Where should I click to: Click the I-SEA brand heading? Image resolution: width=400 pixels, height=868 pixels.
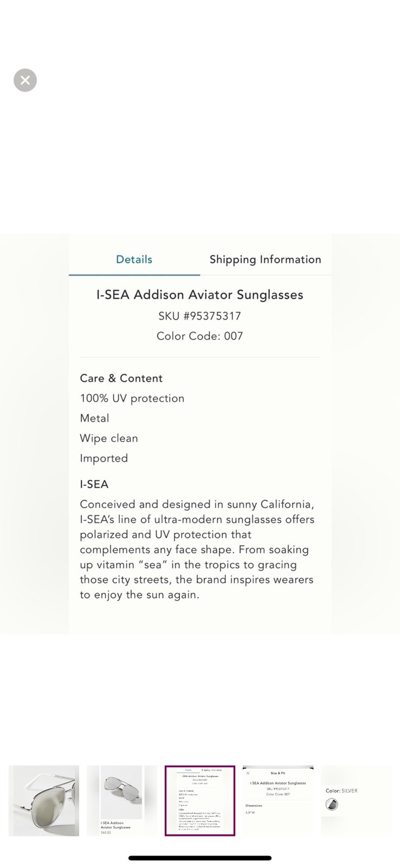(94, 484)
